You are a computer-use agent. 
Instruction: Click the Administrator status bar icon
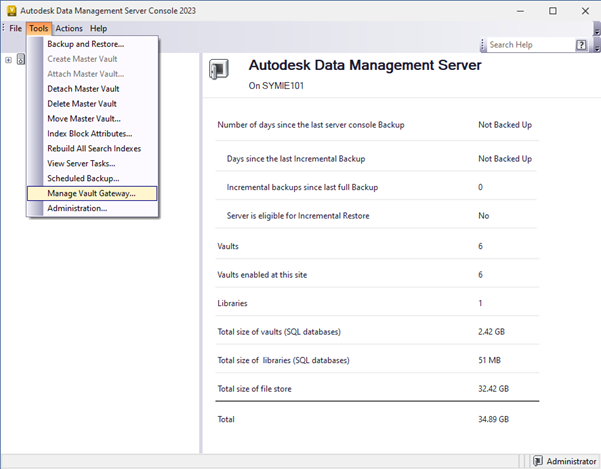click(538, 461)
